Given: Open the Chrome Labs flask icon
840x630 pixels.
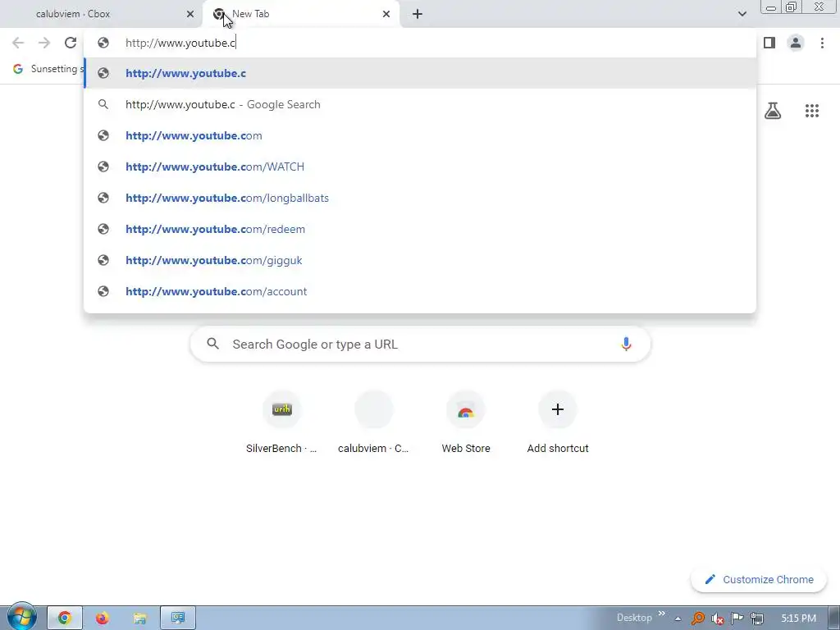Looking at the screenshot, I should pyautogui.click(x=773, y=111).
